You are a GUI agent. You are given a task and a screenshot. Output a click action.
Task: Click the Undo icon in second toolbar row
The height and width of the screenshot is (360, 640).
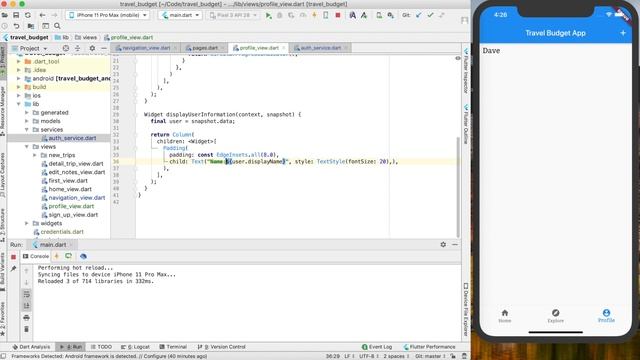click(16, 26)
